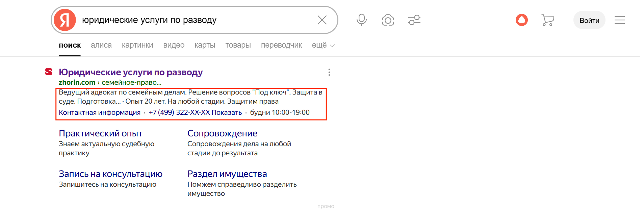The image size is (644, 209).
Task: Click description Помжем справедливо разделить имущество
Action: pyautogui.click(x=242, y=189)
